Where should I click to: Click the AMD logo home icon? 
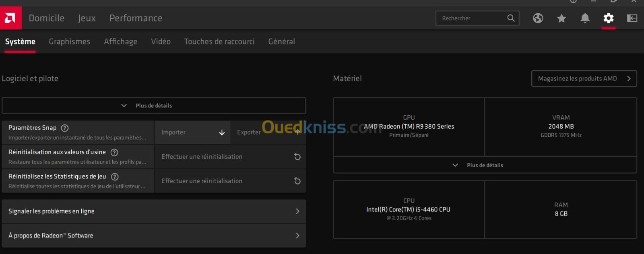10,18
